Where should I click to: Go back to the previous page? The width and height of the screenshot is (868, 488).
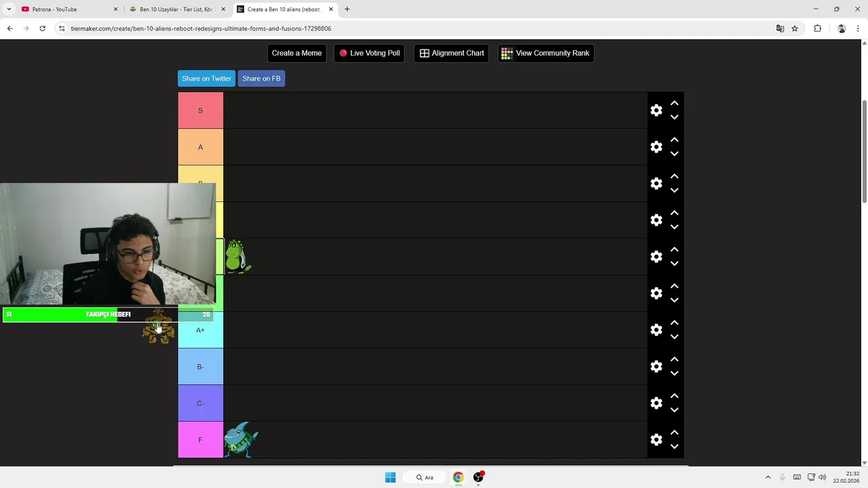(x=9, y=28)
